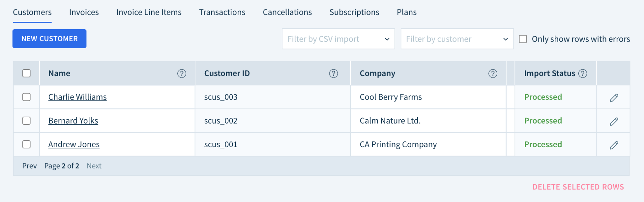The image size is (644, 202).
Task: Click the help icon beside Import Status
Action: [x=583, y=73]
